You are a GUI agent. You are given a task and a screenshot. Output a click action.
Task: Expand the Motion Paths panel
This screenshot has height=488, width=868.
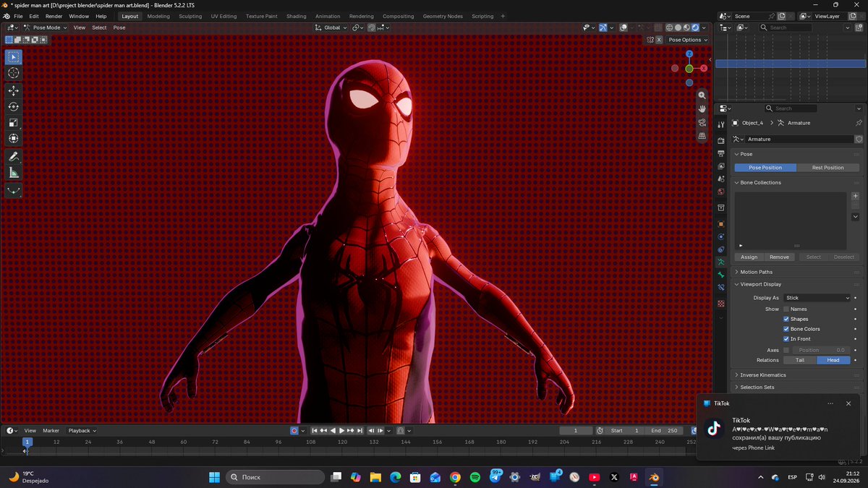[756, 272]
